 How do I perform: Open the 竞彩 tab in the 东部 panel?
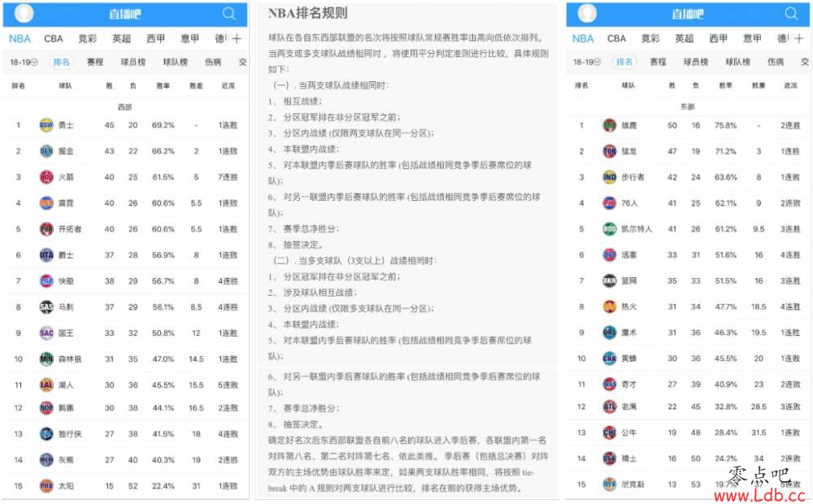click(650, 38)
